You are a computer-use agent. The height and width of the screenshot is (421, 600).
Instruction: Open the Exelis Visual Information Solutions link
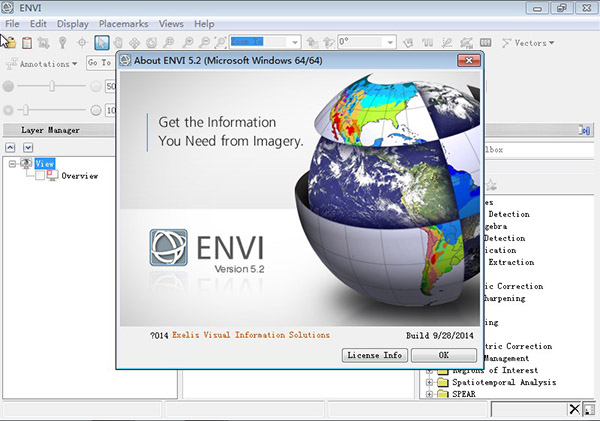251,335
